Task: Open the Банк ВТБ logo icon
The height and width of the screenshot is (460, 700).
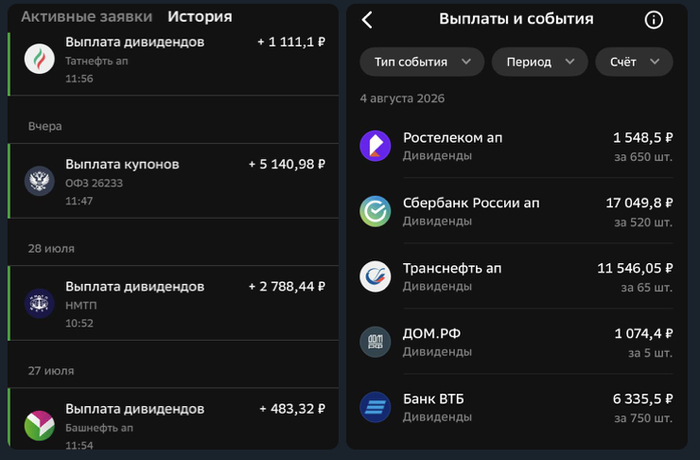Action: point(375,407)
